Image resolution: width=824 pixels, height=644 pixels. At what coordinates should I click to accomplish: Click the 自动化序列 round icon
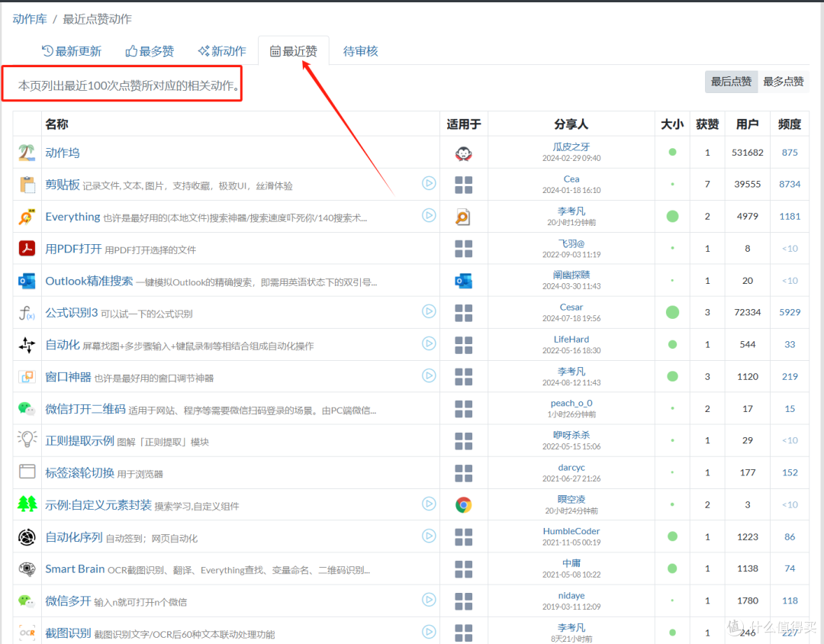click(x=27, y=536)
